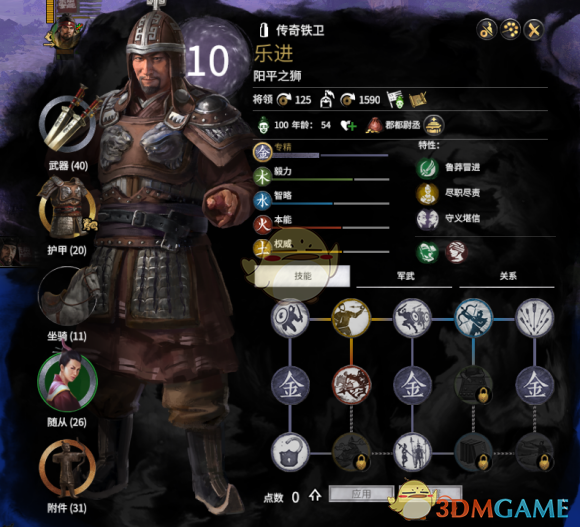Toggle the crossed swords icon at top right
This screenshot has height=527, width=580.
(x=533, y=30)
